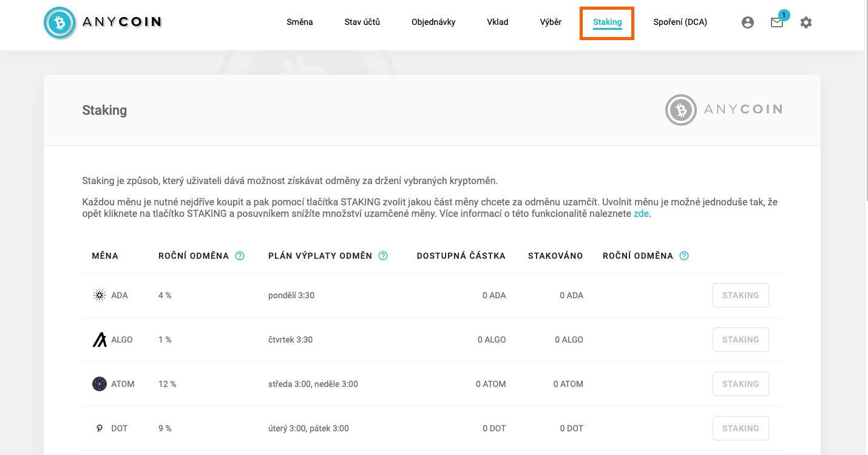Click help icon next to Plán výplaty odměn
This screenshot has width=868, height=455.
[x=383, y=256]
